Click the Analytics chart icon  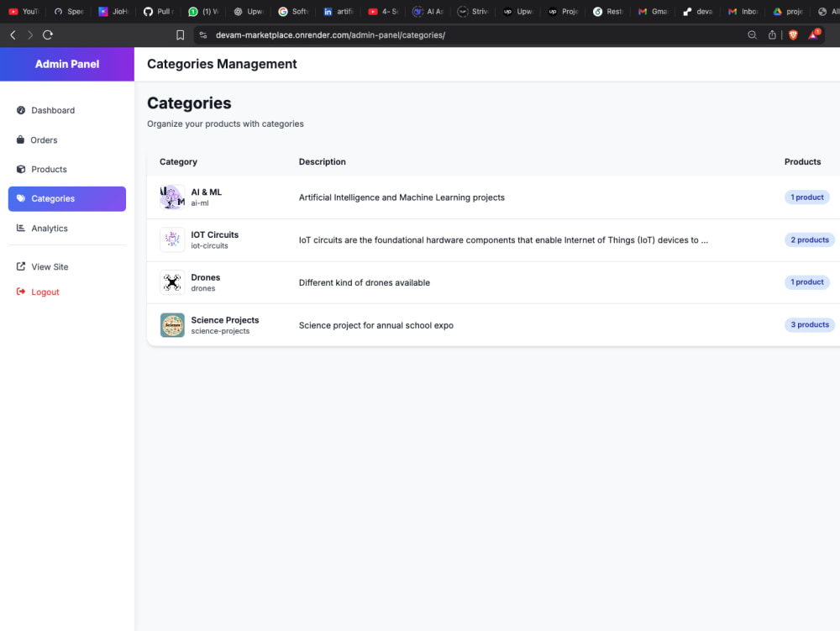coord(21,229)
